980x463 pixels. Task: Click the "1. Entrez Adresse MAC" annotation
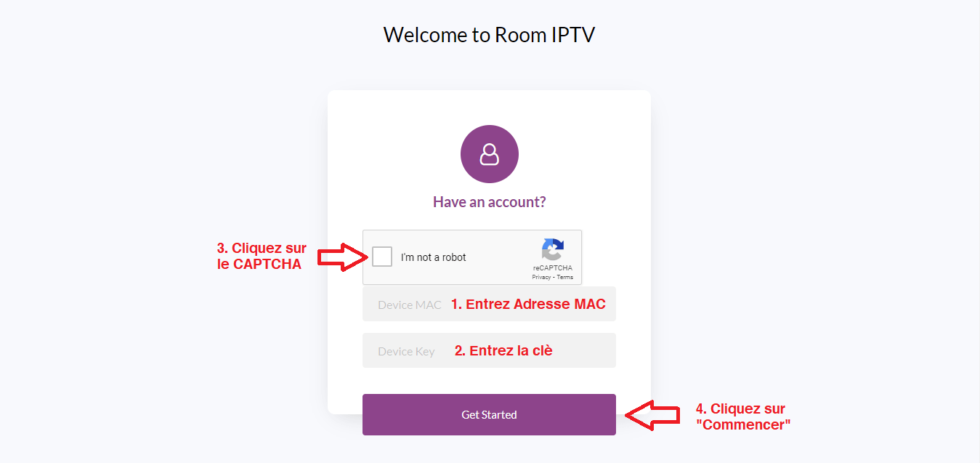point(528,304)
